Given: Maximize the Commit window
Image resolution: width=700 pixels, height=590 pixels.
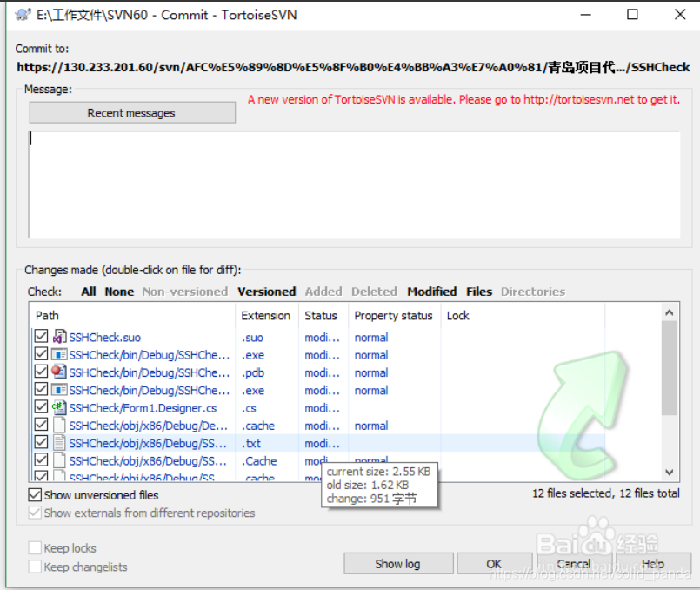Looking at the screenshot, I should pyautogui.click(x=632, y=14).
